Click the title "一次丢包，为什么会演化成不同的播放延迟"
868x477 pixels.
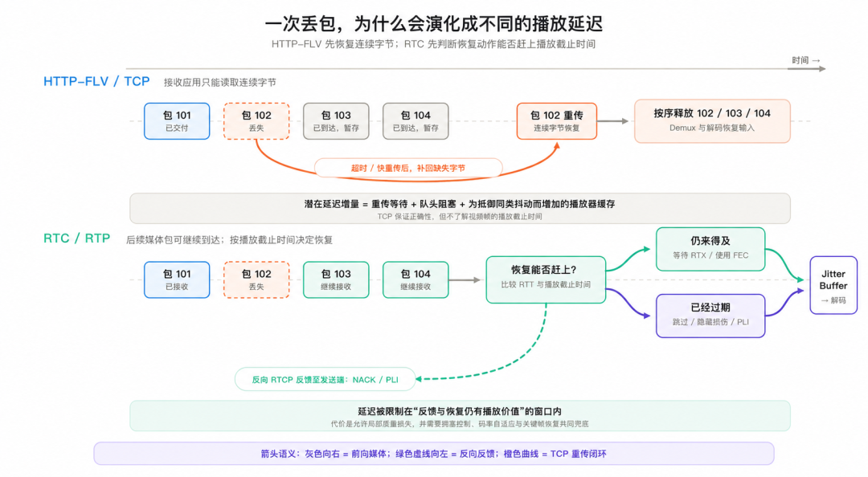click(x=433, y=24)
